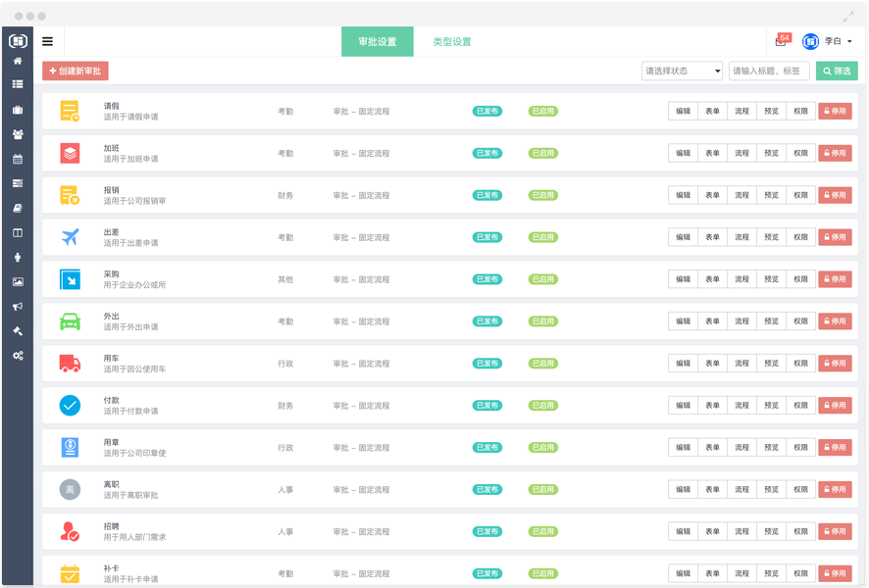Focus the title and tag search field
Image resolution: width=869 pixels, height=588 pixels.
(x=768, y=71)
